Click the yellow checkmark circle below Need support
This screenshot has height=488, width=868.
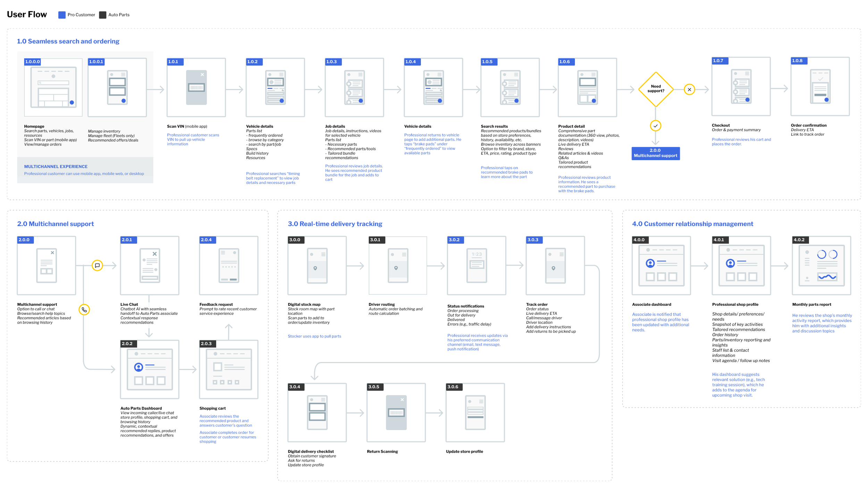click(656, 126)
